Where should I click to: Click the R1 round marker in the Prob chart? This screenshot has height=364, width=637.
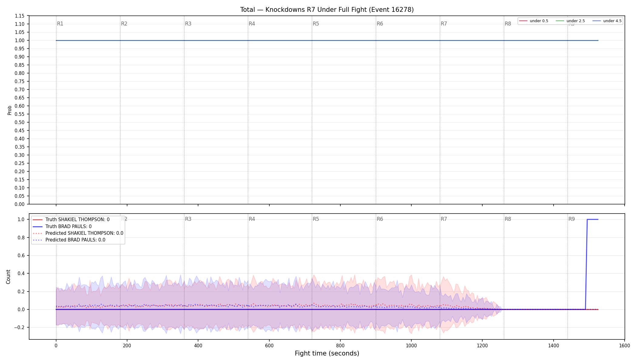pyautogui.click(x=60, y=24)
